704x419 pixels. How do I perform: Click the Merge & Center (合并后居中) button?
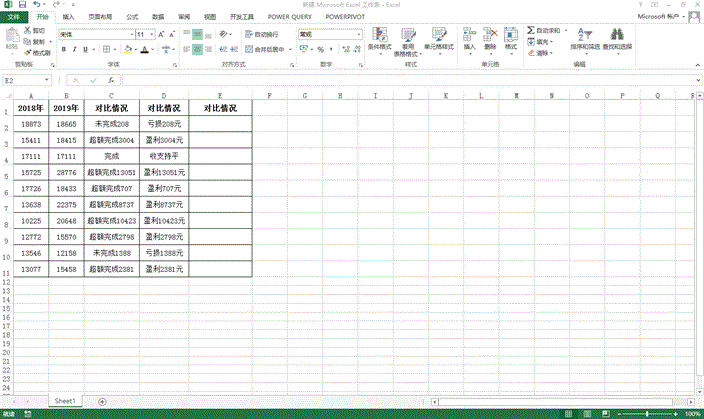[x=262, y=49]
